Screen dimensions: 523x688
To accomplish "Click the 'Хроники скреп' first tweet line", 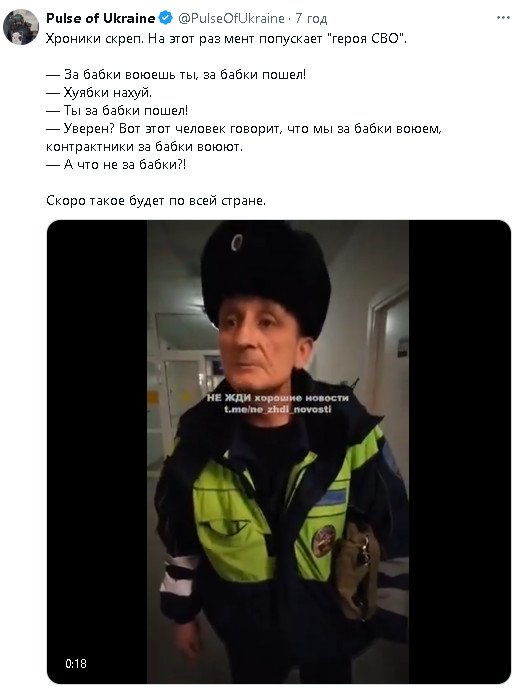I will coord(226,39).
